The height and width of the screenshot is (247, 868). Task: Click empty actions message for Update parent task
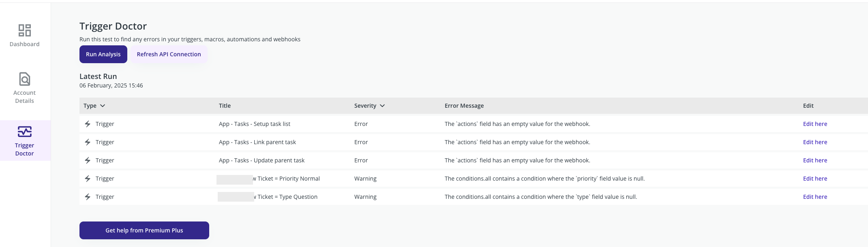click(517, 160)
